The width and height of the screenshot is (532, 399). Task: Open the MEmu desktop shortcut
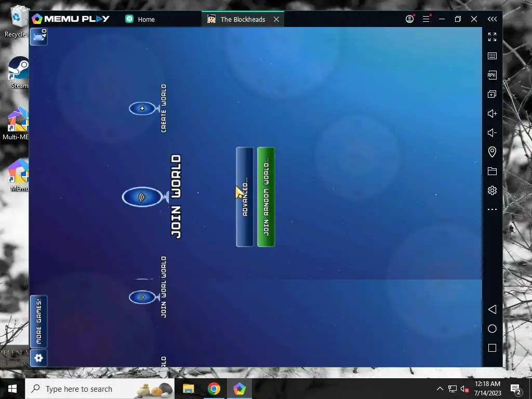tap(19, 175)
